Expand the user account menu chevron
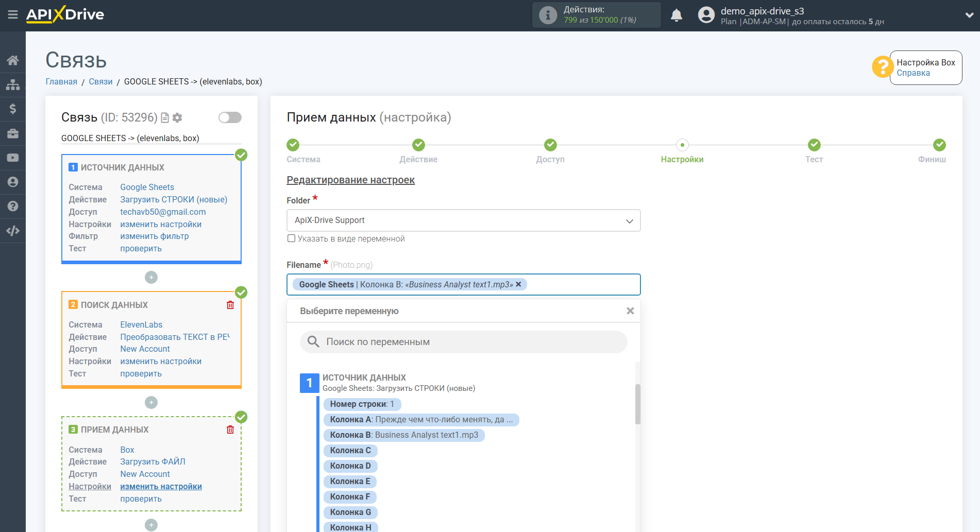The image size is (980, 532). point(969,15)
